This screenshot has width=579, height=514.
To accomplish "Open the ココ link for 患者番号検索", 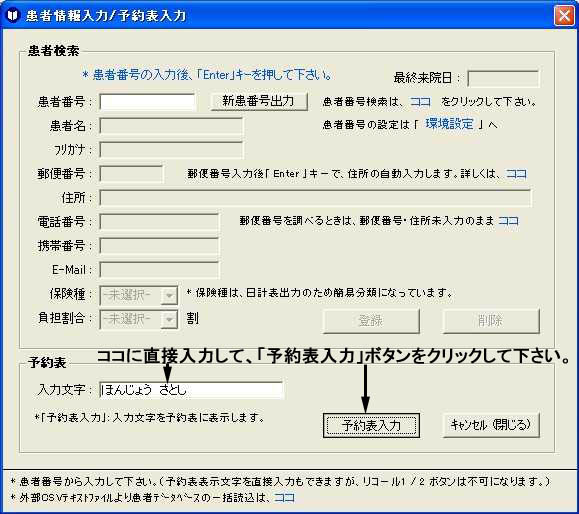I will (420, 102).
